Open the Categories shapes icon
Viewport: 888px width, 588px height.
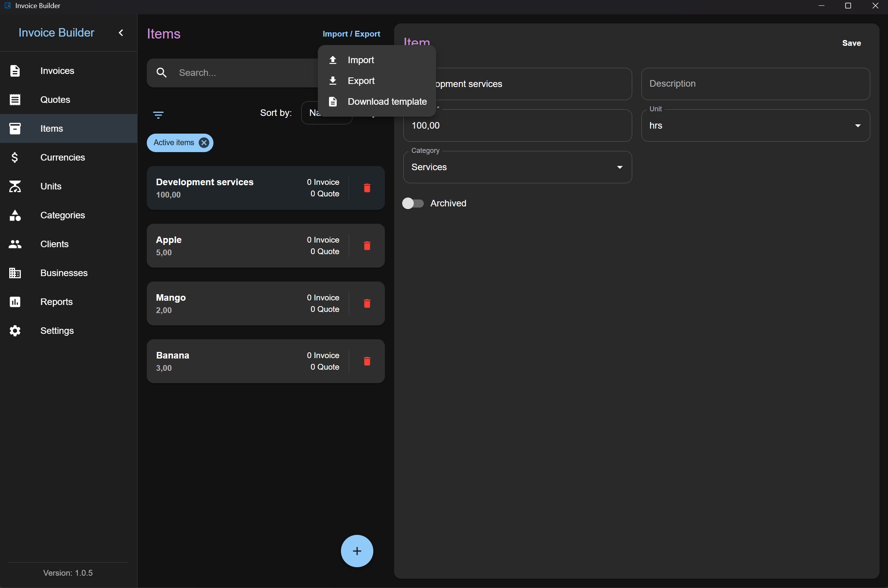(15, 215)
